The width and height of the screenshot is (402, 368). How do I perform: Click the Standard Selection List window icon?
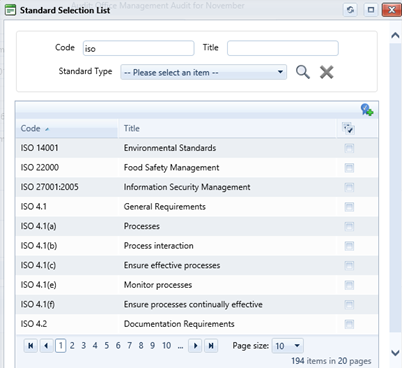click(x=10, y=10)
